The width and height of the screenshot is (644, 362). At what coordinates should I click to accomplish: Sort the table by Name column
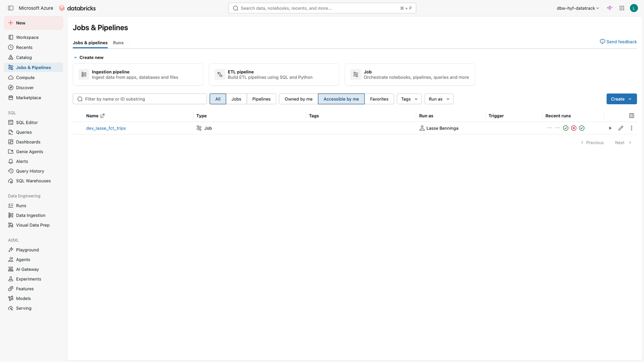[95, 116]
